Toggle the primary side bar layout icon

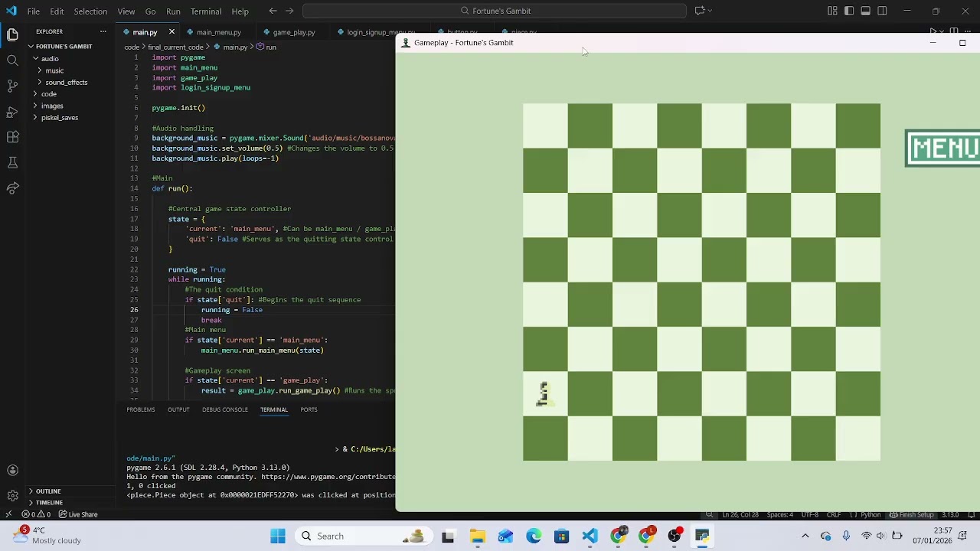pos(849,11)
